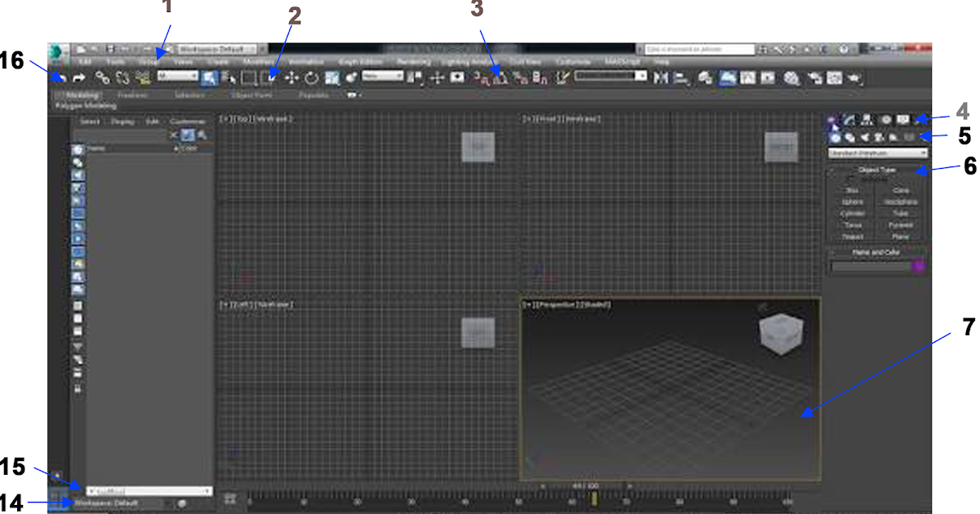Select Lights category in Create panel
Screen dimensions: 980x514
(865, 138)
